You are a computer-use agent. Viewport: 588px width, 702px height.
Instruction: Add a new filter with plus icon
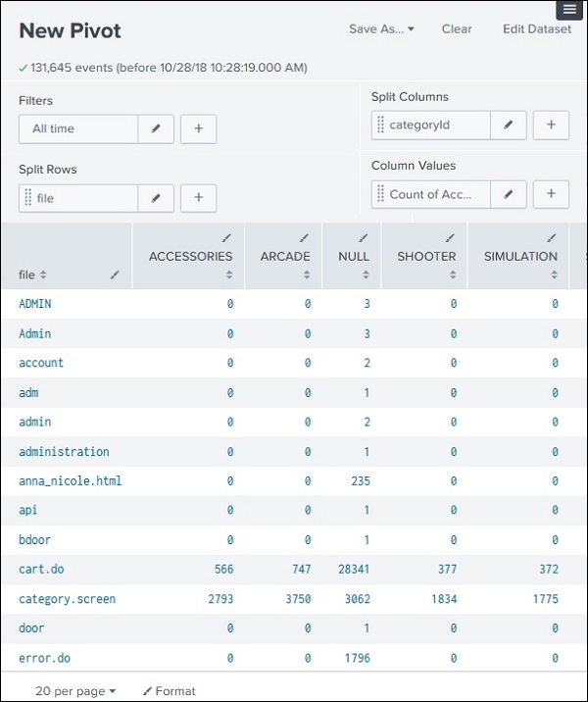(x=199, y=128)
